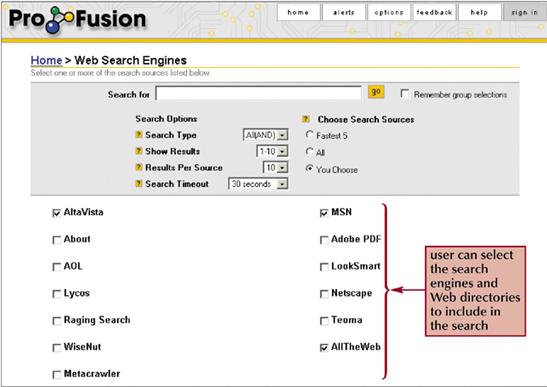The image size is (547, 387).
Task: Click into the Search for text field
Action: pyautogui.click(x=258, y=93)
